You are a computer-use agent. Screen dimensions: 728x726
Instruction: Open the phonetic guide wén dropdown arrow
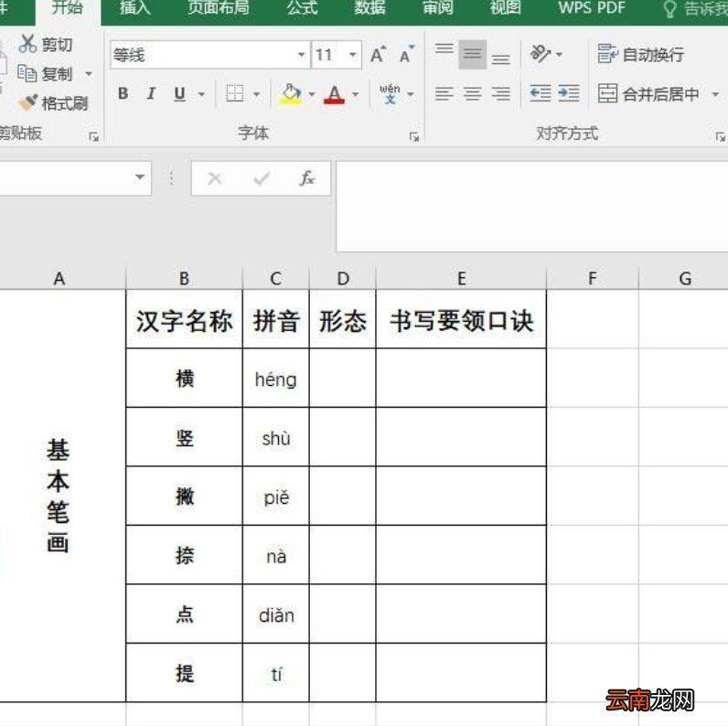411,94
